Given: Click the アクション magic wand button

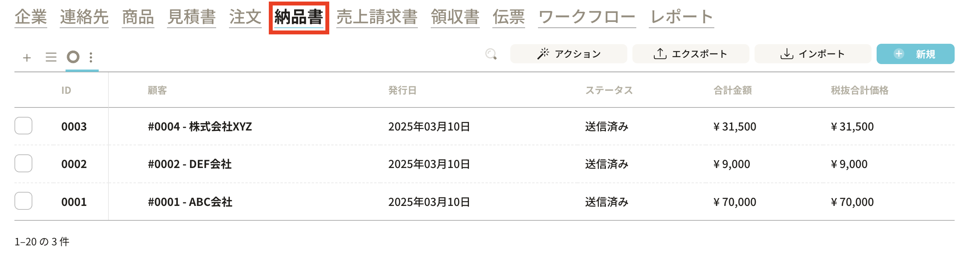Looking at the screenshot, I should pos(568,54).
